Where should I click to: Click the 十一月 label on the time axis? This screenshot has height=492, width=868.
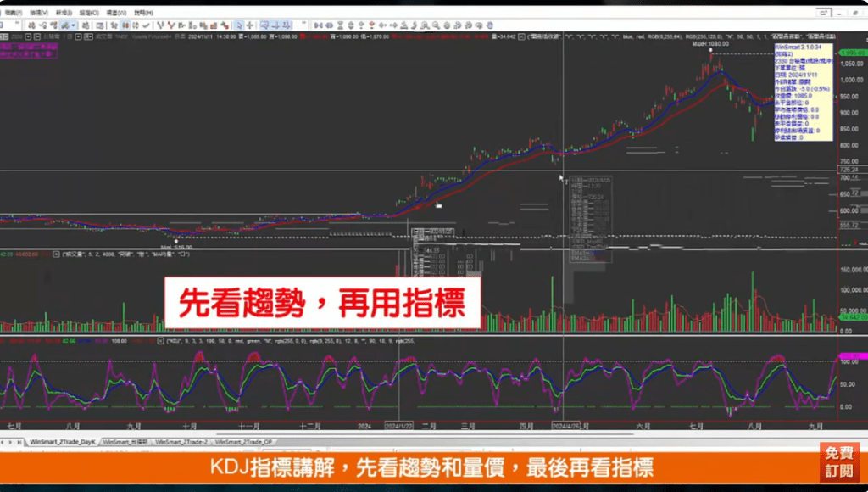pos(249,426)
